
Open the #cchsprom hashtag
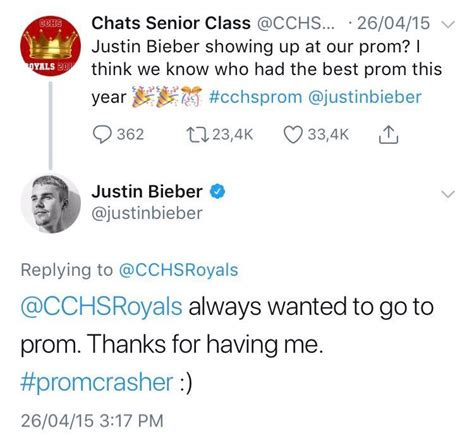(x=255, y=97)
